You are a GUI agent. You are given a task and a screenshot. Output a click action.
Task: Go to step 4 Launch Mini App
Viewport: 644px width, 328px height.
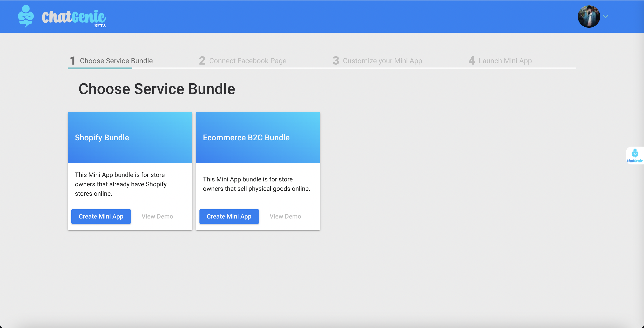(x=500, y=61)
